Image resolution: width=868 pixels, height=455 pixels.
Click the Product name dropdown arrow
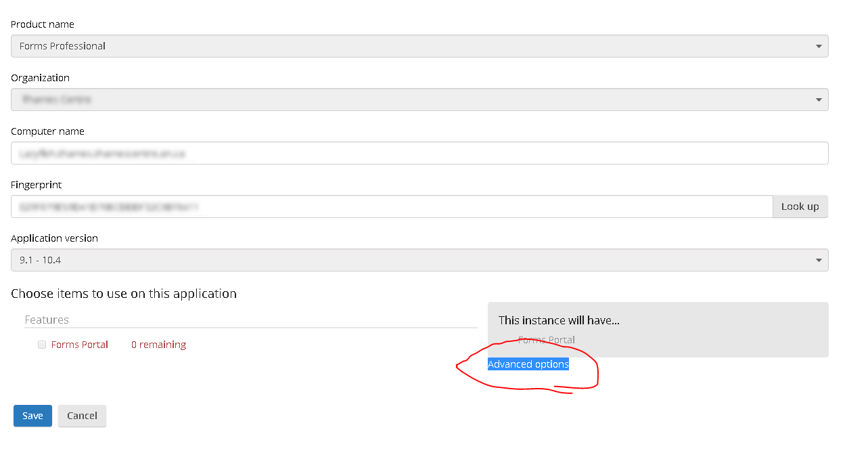point(819,47)
